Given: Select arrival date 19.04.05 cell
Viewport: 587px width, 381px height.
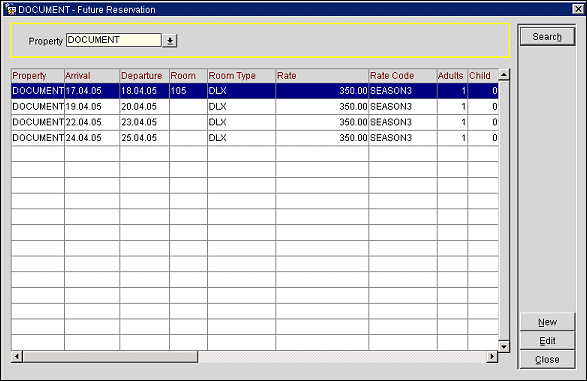Looking at the screenshot, I should (92, 107).
